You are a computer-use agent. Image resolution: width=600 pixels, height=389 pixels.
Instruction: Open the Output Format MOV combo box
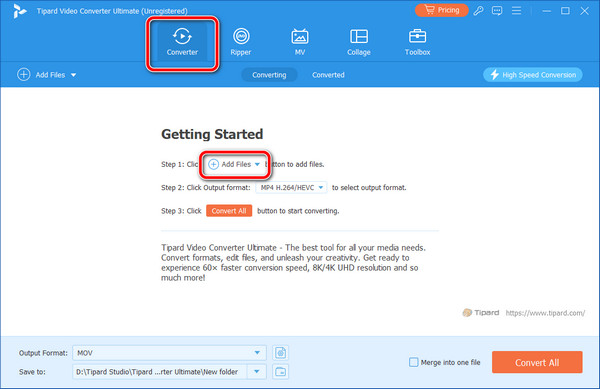point(169,353)
